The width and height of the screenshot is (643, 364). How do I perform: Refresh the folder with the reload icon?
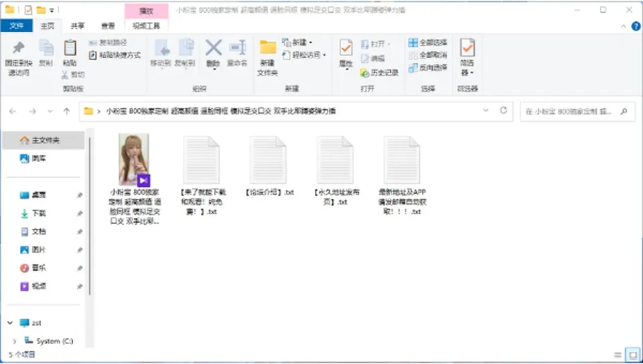[x=504, y=110]
